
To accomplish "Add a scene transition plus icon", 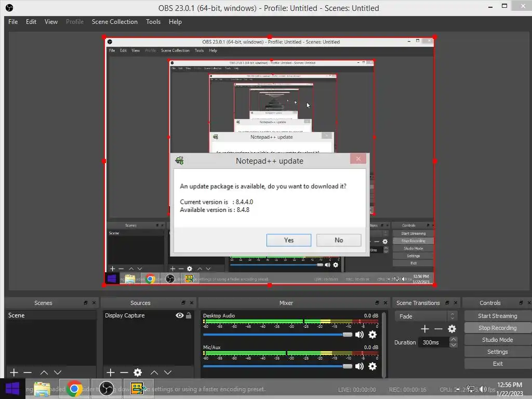I will (x=425, y=329).
